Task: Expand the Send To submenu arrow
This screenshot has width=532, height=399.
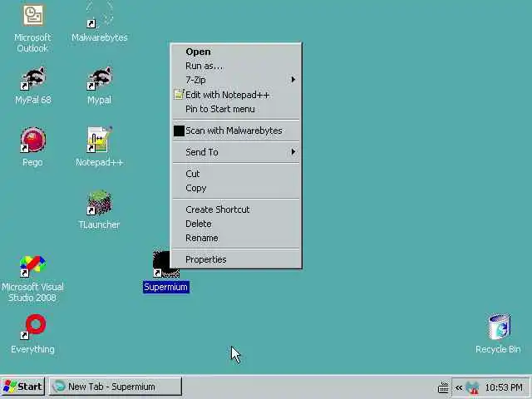Action: [x=293, y=151]
